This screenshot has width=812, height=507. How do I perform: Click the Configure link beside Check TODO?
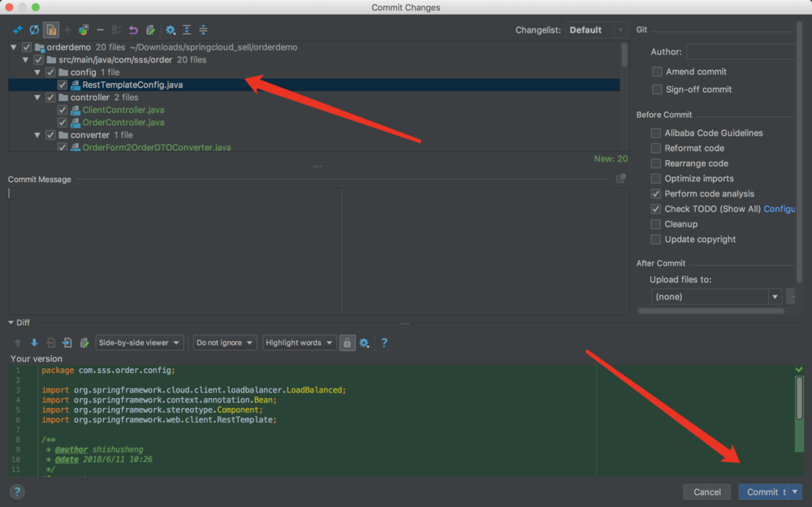tap(779, 209)
